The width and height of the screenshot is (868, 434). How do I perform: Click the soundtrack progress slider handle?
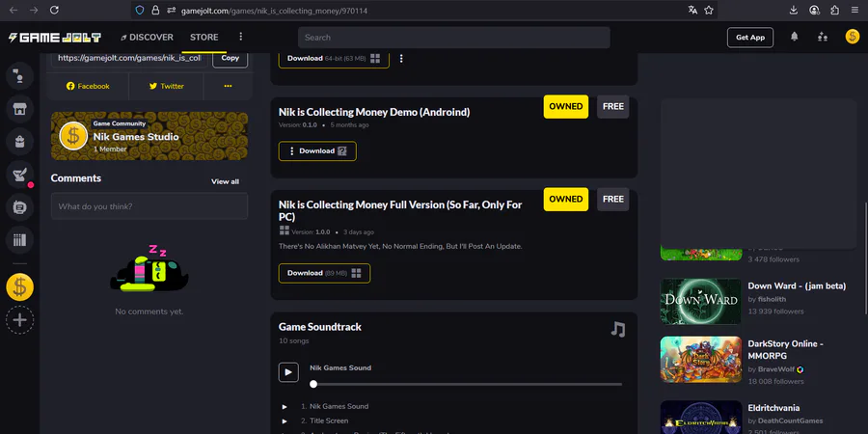tap(313, 384)
